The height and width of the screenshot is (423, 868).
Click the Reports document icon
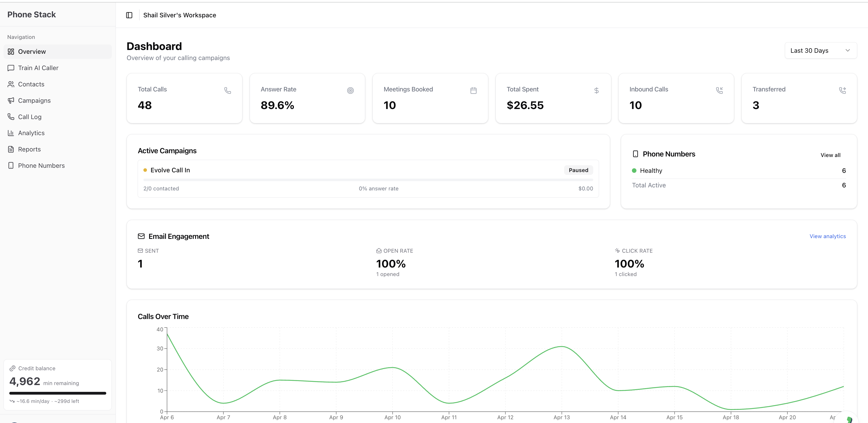(x=11, y=149)
